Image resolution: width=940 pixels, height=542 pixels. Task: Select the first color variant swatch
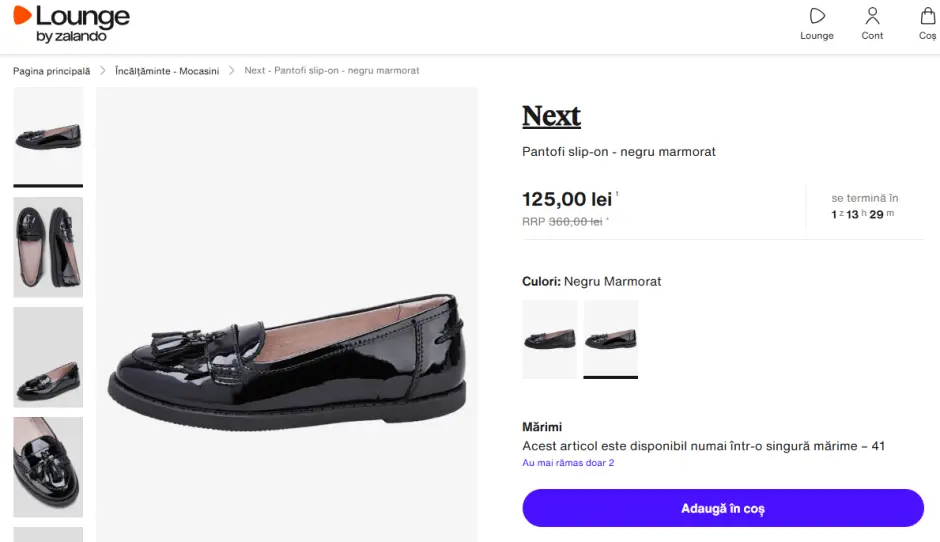click(550, 339)
